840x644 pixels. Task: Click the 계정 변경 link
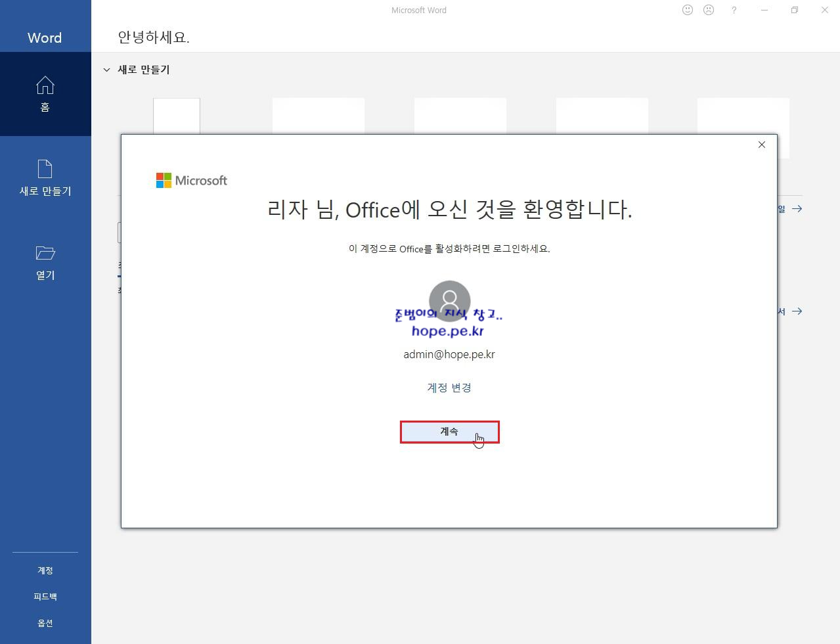pyautogui.click(x=449, y=387)
